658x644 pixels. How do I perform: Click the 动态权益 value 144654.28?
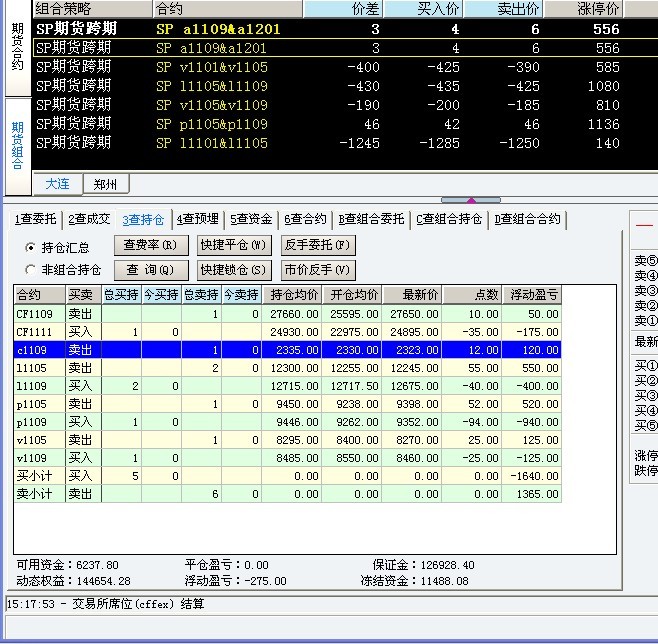coord(104,581)
